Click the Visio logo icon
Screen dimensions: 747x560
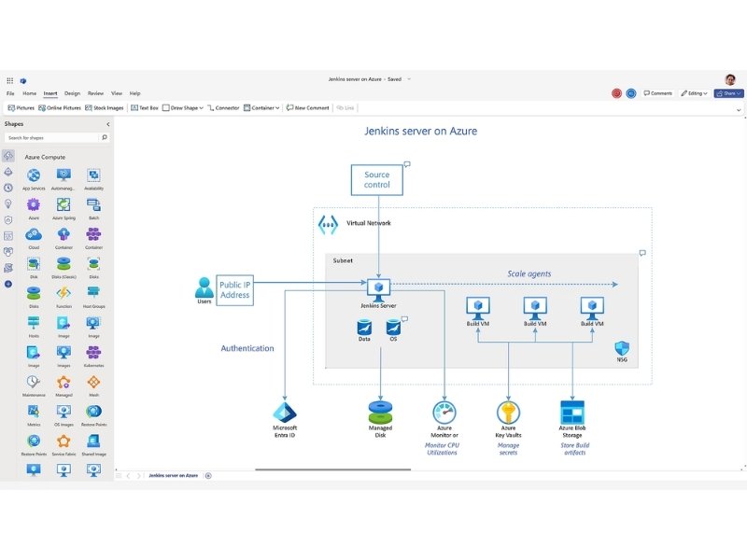coord(22,80)
